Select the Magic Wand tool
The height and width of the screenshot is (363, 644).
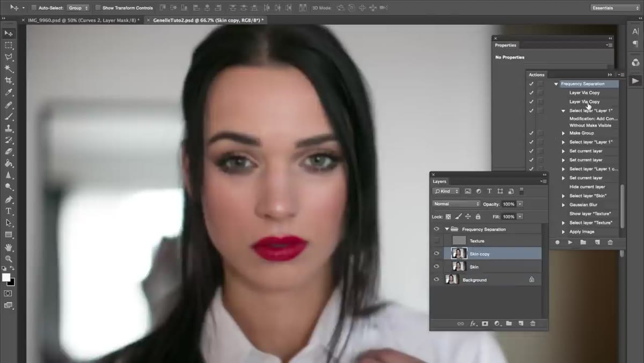point(9,69)
